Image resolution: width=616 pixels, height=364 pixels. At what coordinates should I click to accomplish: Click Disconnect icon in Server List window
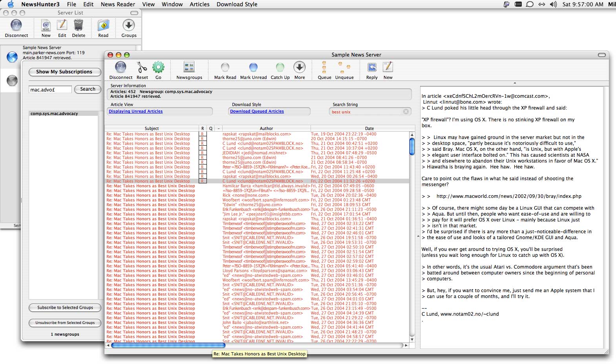click(16, 26)
